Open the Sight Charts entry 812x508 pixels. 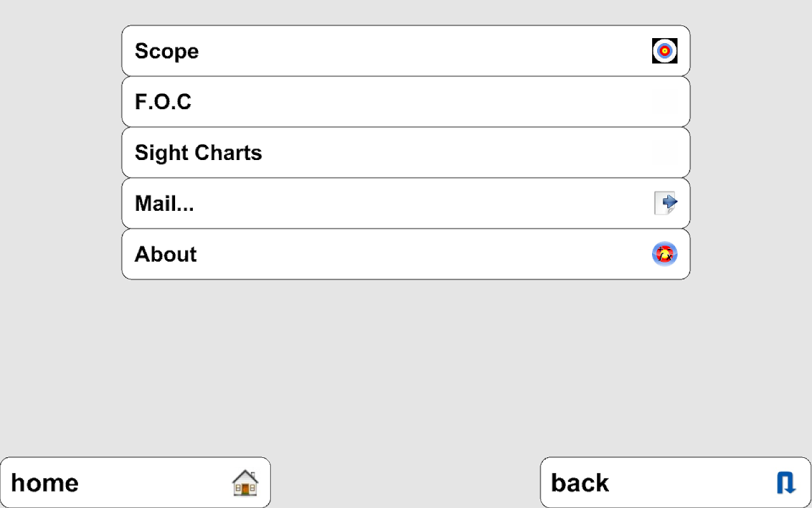[x=406, y=152]
